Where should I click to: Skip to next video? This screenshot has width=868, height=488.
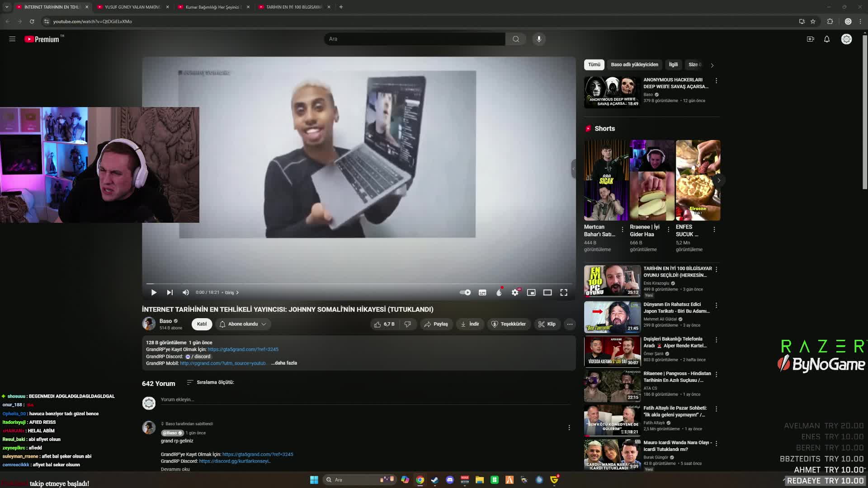tap(170, 292)
